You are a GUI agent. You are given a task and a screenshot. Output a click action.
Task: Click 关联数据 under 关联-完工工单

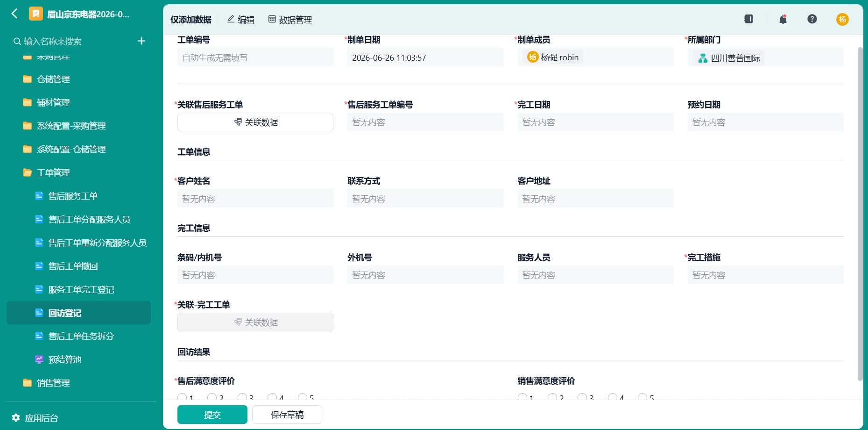(x=255, y=322)
